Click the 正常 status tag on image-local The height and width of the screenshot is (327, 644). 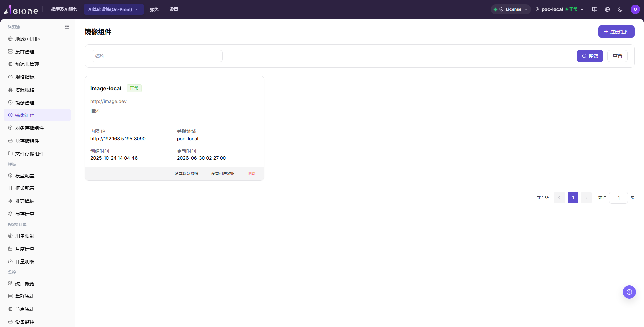(x=134, y=88)
